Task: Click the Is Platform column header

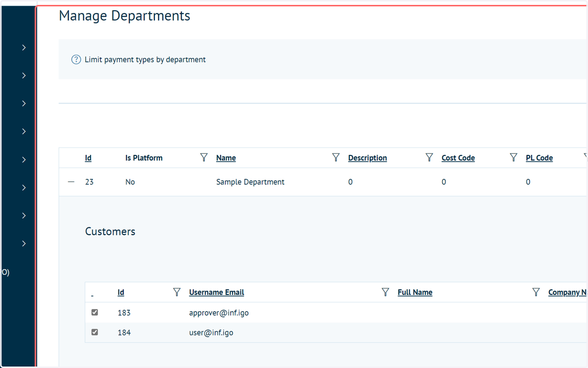Action: point(144,158)
